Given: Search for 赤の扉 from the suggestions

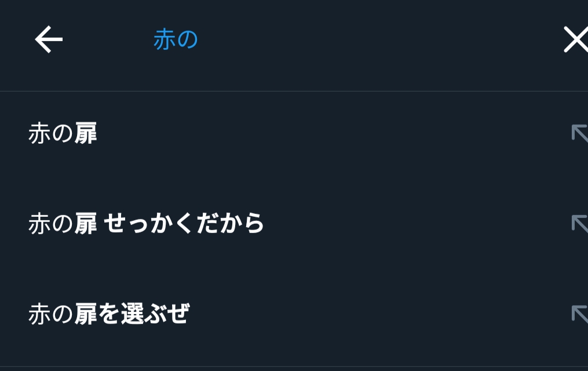Looking at the screenshot, I should [x=63, y=134].
